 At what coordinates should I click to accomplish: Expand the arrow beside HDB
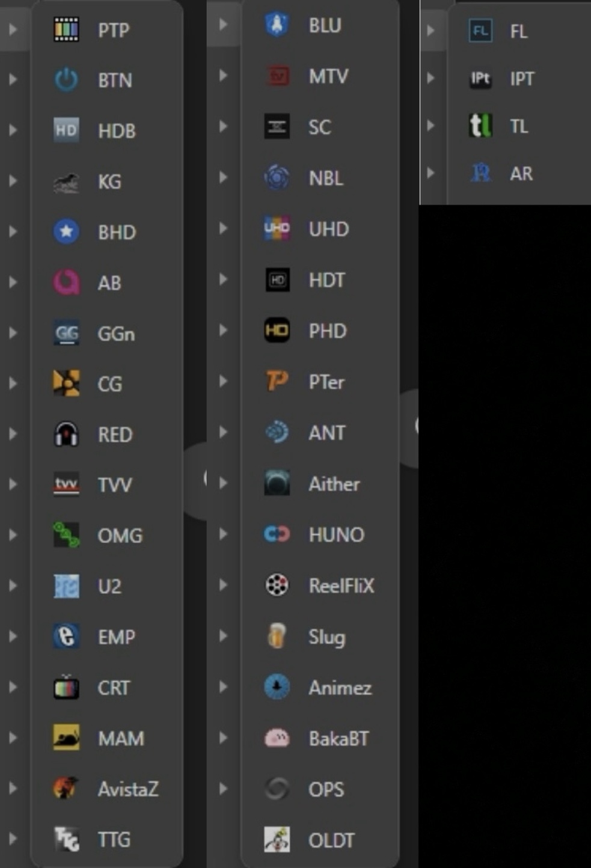click(x=13, y=130)
